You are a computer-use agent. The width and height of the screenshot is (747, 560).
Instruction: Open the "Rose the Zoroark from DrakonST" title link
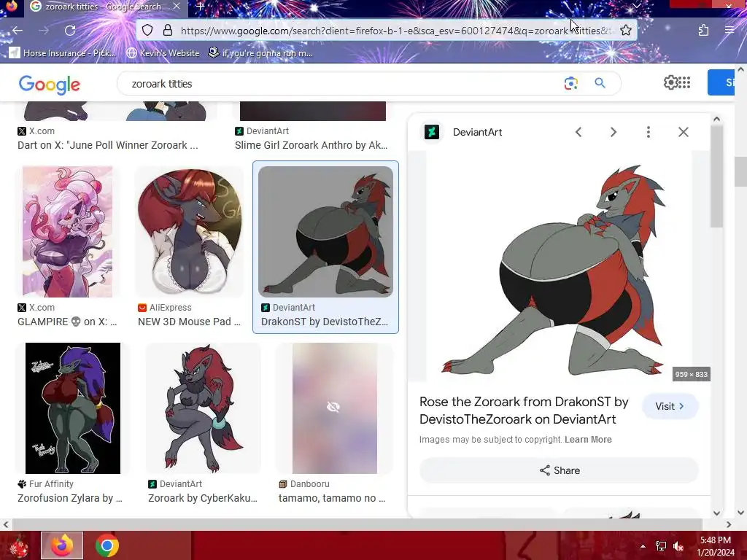[524, 411]
